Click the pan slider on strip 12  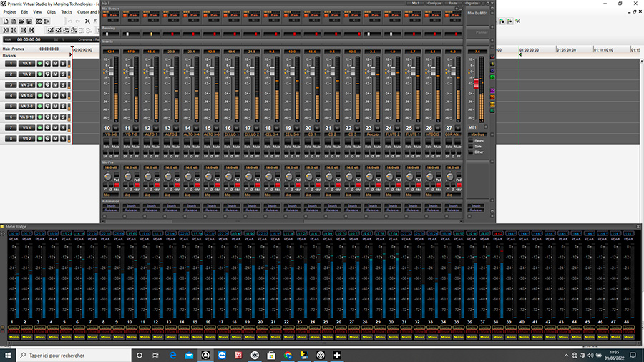[151, 34]
